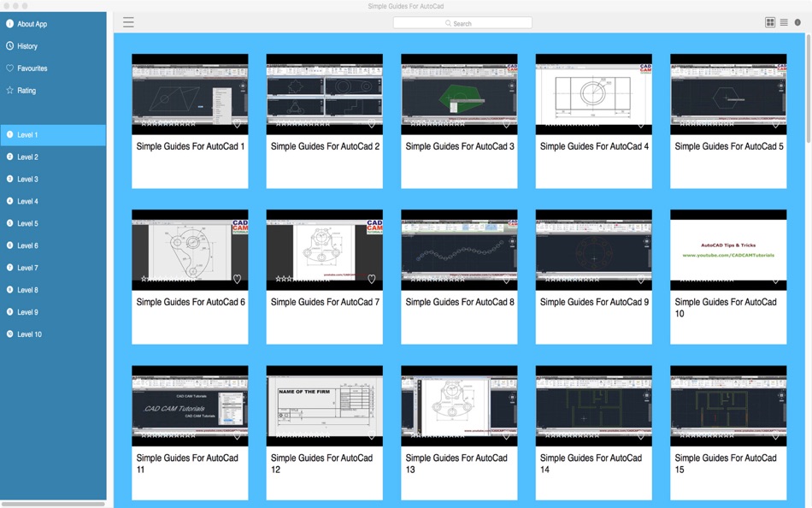
Task: Open Simple Guides For AutoCad 5 thumbnail
Action: pos(728,94)
